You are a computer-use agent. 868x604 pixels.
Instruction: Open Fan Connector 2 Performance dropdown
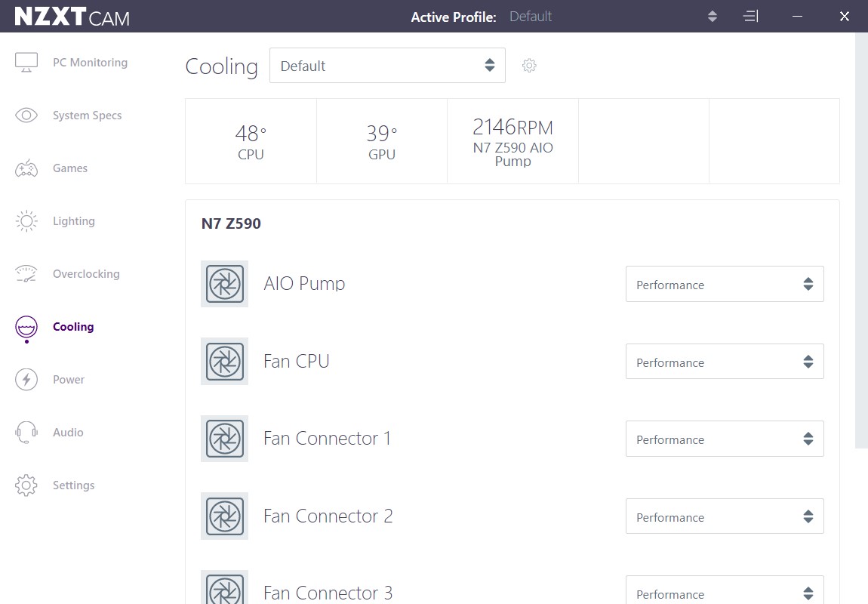pos(725,516)
